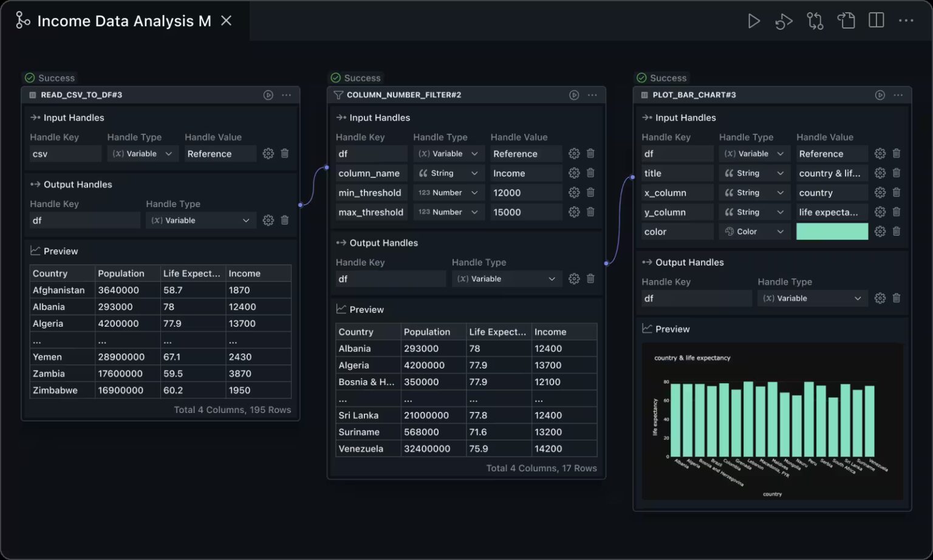Open settings gear for the color handle

[880, 231]
